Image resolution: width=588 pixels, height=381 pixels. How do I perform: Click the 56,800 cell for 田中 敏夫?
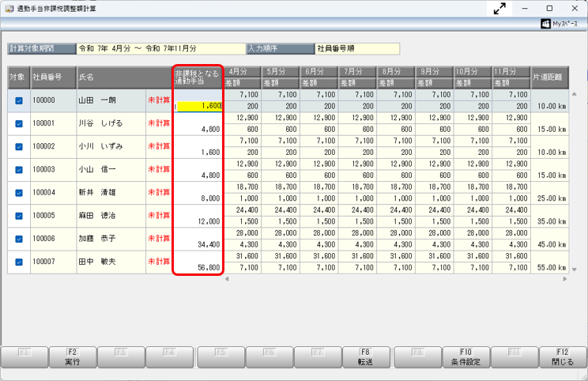point(199,267)
